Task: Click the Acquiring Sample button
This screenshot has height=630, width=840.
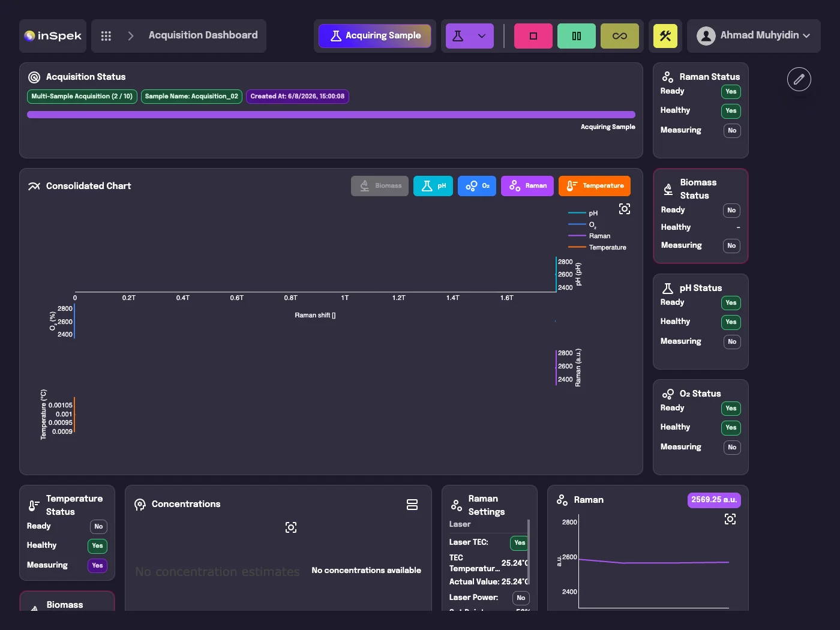Action: point(375,36)
